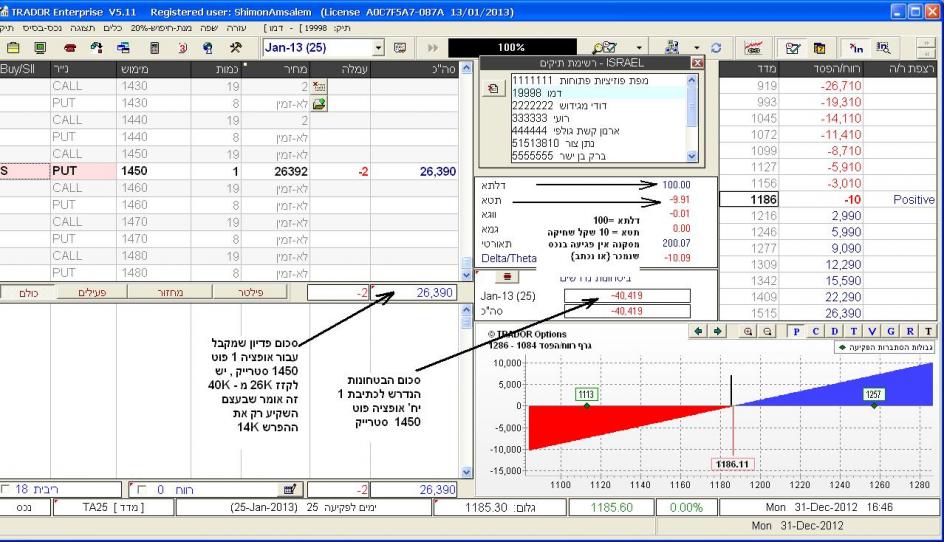This screenshot has width=944, height=542.
Task: Zoom in on the profit/loss graph
Action: (x=748, y=331)
